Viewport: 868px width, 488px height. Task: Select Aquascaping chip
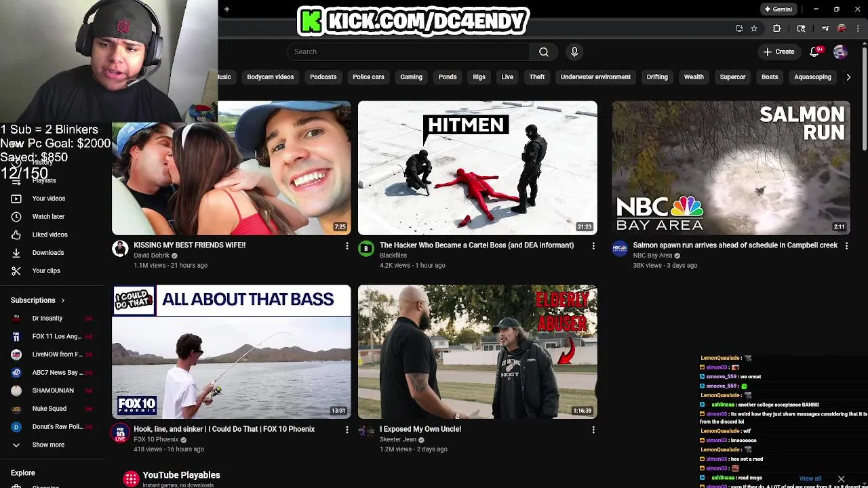pos(812,77)
